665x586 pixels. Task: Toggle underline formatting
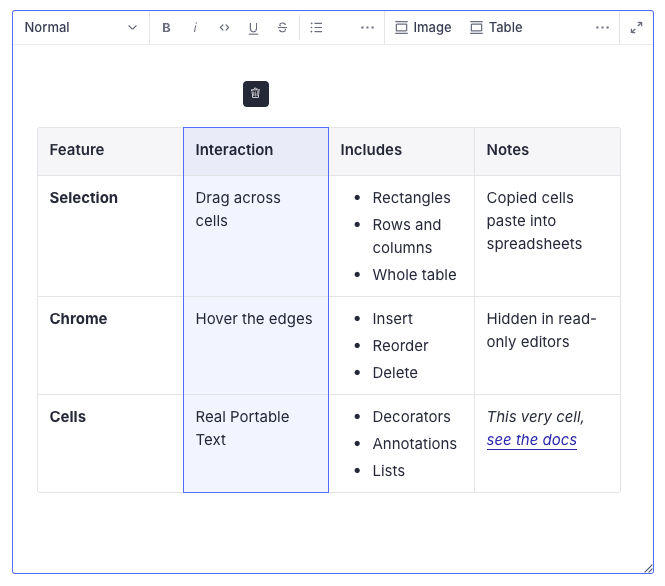[x=253, y=28]
